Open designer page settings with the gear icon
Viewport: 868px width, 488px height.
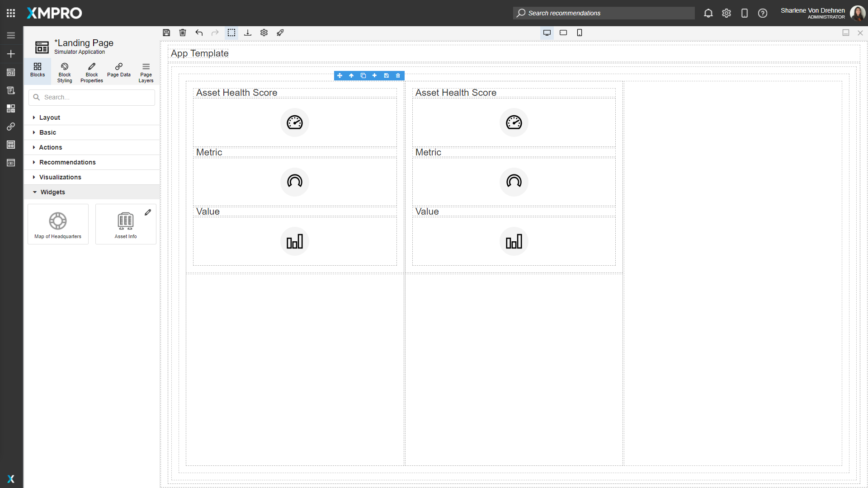coord(264,33)
